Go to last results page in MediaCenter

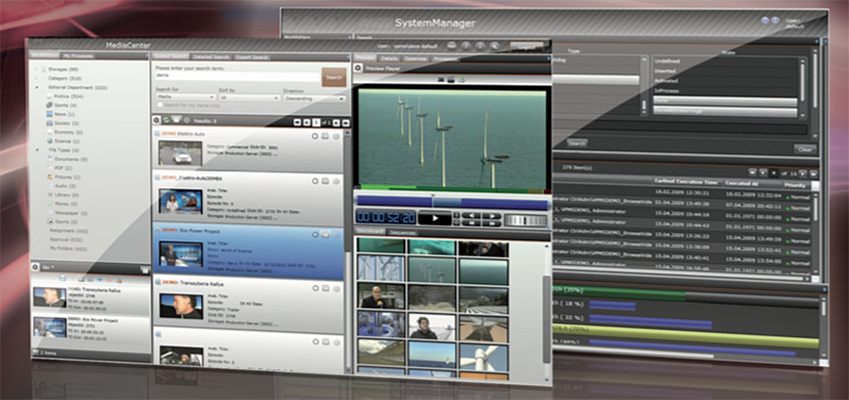pos(346,123)
